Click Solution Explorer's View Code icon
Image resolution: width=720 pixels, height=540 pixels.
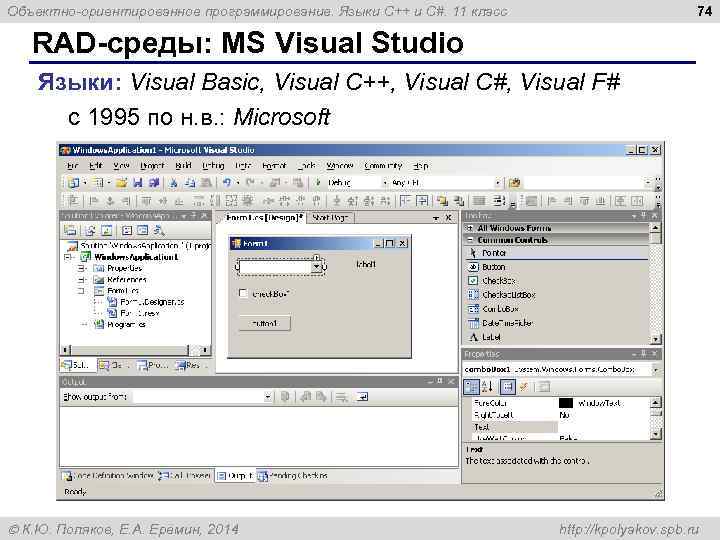(127, 231)
